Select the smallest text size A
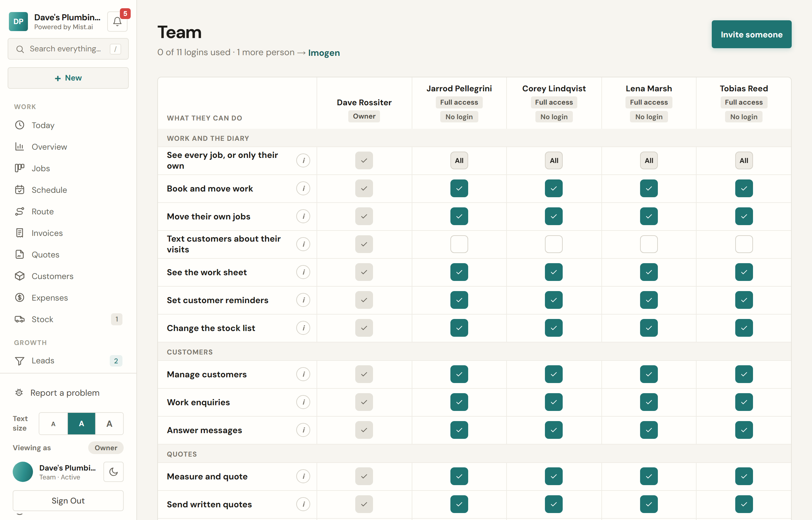 click(53, 424)
